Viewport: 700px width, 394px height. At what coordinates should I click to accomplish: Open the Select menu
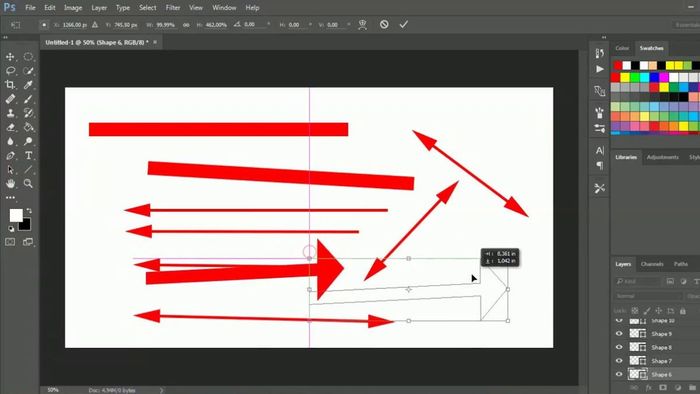click(x=147, y=8)
